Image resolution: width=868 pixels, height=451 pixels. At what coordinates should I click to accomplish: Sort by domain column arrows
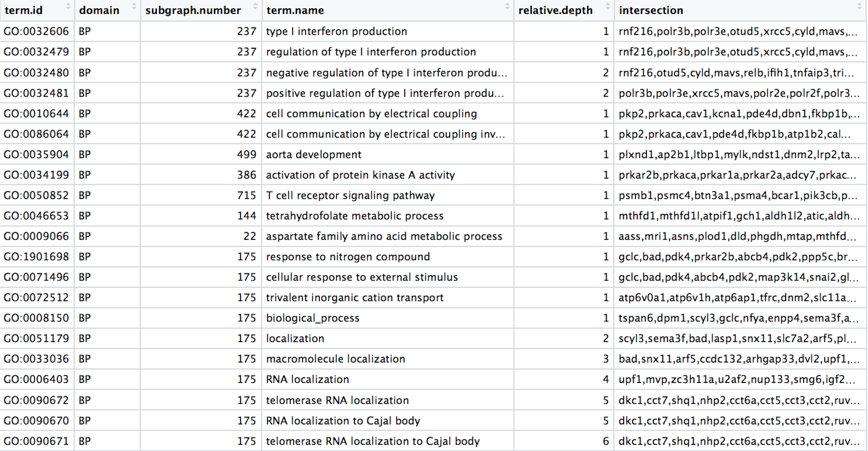coord(134,6)
